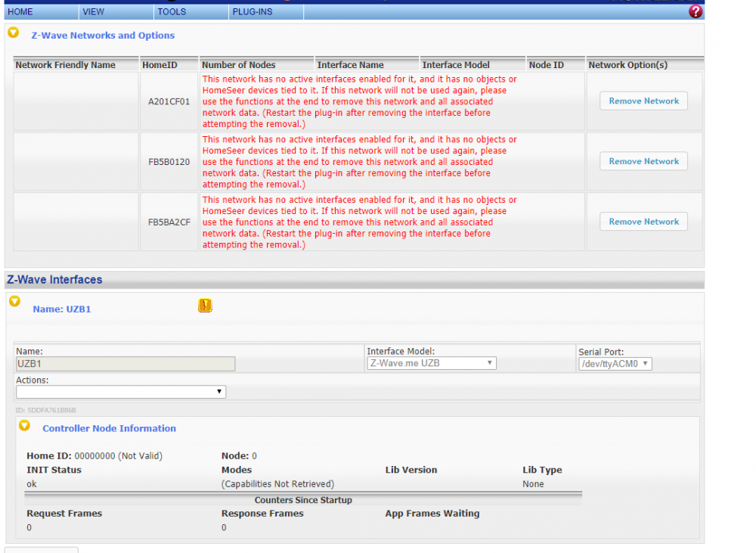Remove network with HomeID FB5BA2CF
Image resolution: width=756 pixels, height=553 pixels.
click(x=643, y=222)
